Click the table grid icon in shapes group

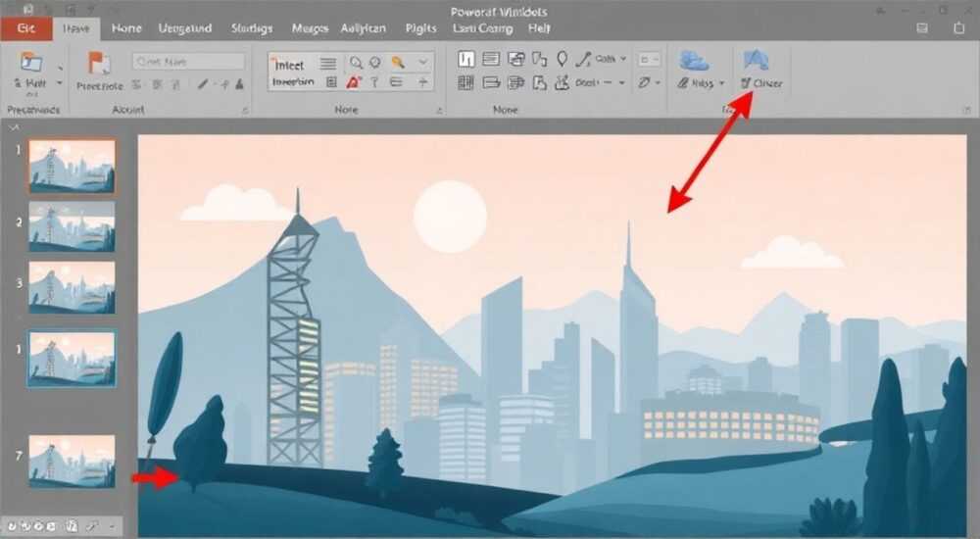[x=465, y=82]
